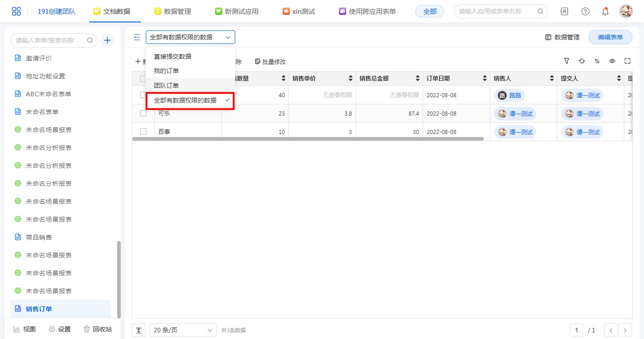The height and width of the screenshot is (339, 644).
Task: Click the refresh data icon
Action: (x=582, y=61)
